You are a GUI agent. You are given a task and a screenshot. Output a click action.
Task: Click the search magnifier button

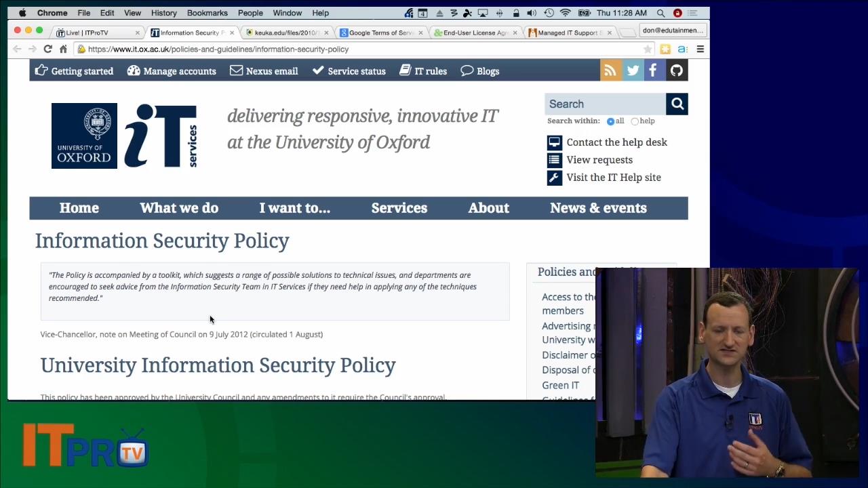[677, 104]
